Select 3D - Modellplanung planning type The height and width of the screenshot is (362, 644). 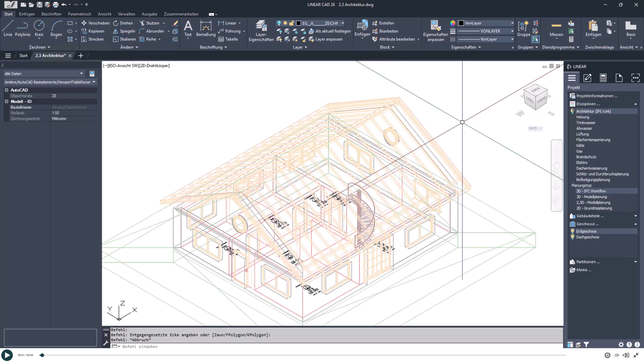591,197
